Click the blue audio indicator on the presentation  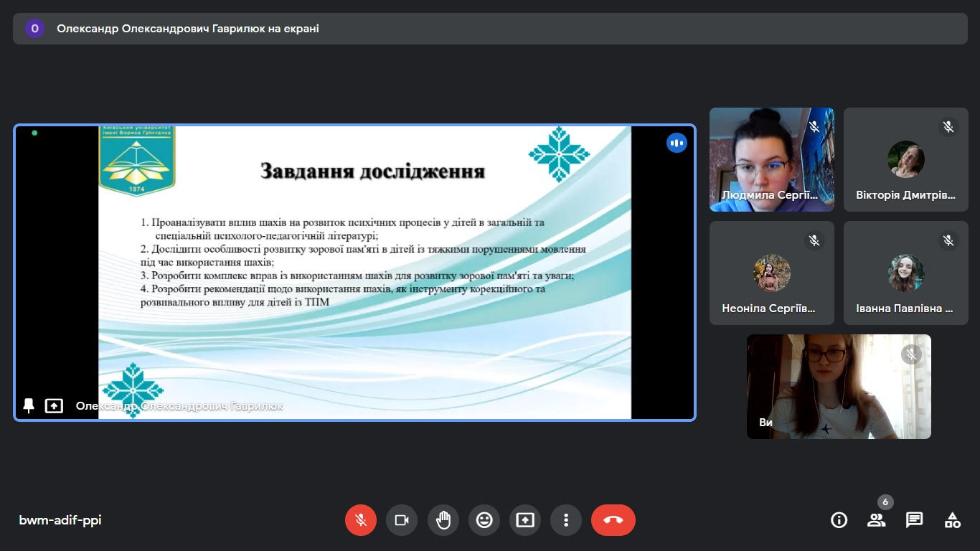click(x=677, y=143)
